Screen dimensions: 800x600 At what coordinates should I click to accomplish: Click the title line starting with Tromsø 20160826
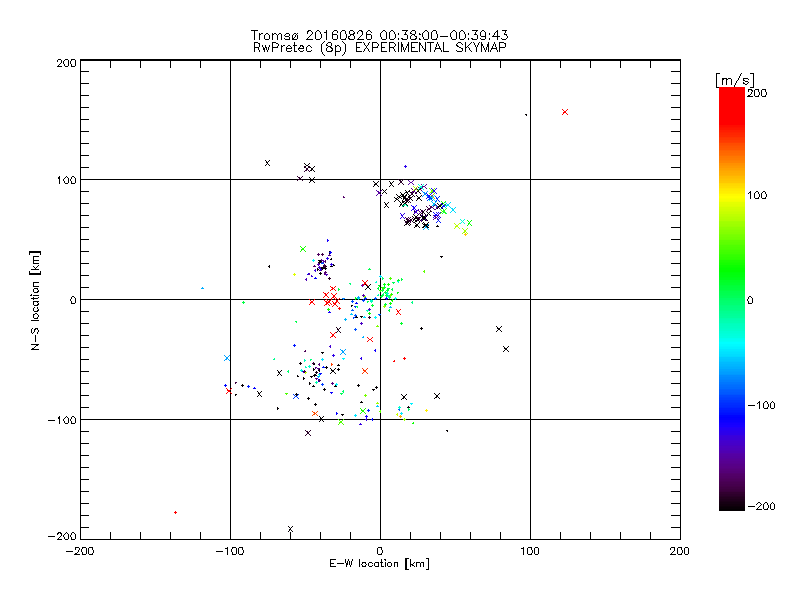coord(379,35)
